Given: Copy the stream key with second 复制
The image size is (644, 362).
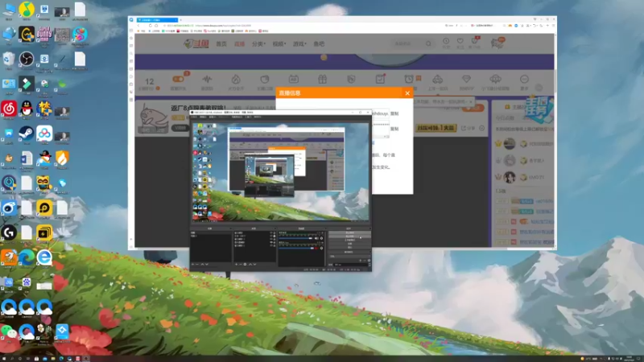Looking at the screenshot, I should [x=394, y=129].
